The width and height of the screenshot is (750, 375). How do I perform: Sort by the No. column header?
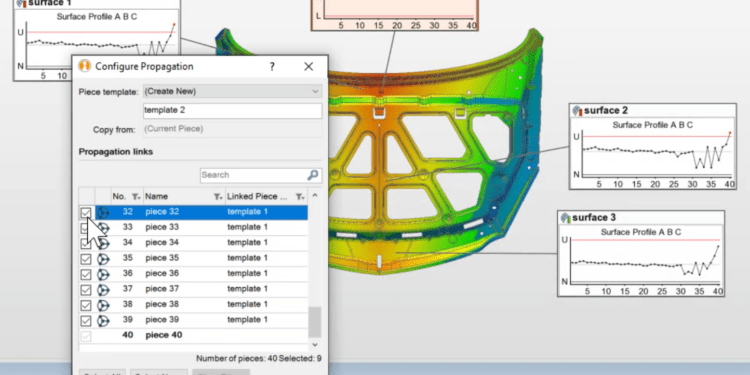tap(119, 197)
